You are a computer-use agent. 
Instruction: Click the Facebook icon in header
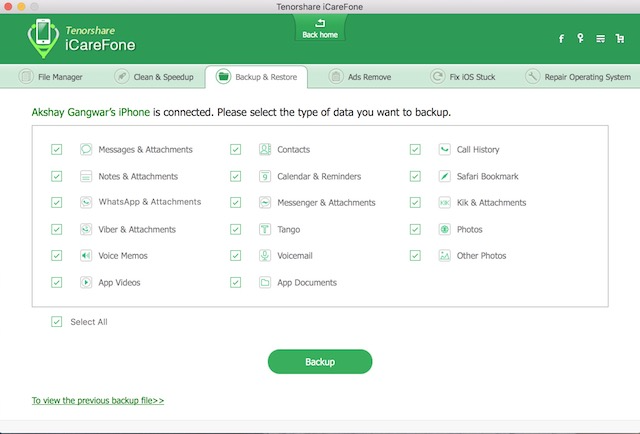562,39
